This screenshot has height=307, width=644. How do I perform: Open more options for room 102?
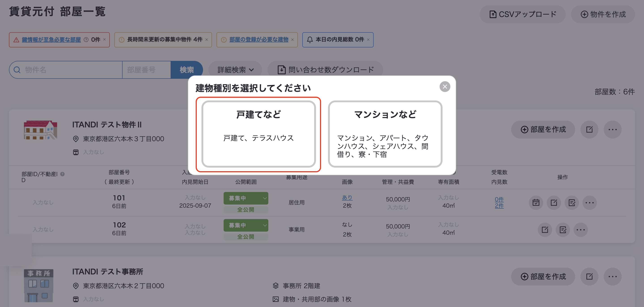pyautogui.click(x=580, y=229)
